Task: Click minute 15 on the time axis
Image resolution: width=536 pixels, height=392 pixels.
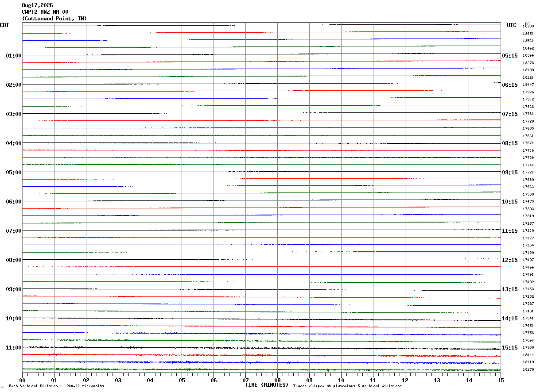Action: coord(501,380)
